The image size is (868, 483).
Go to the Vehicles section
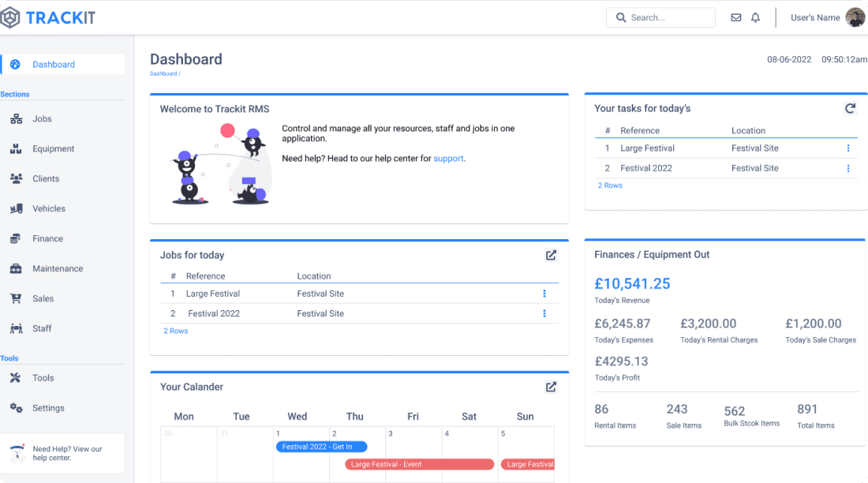click(48, 209)
